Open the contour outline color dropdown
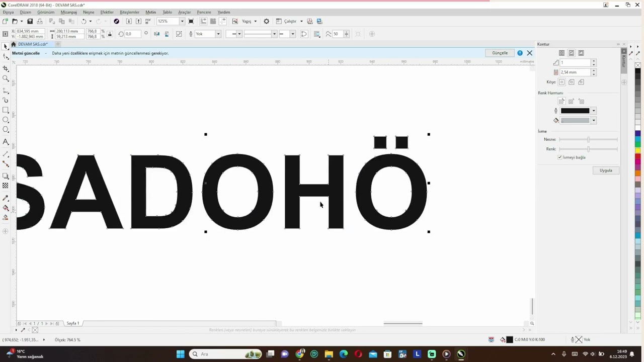Viewport: 644px width, 362px height. [x=594, y=111]
